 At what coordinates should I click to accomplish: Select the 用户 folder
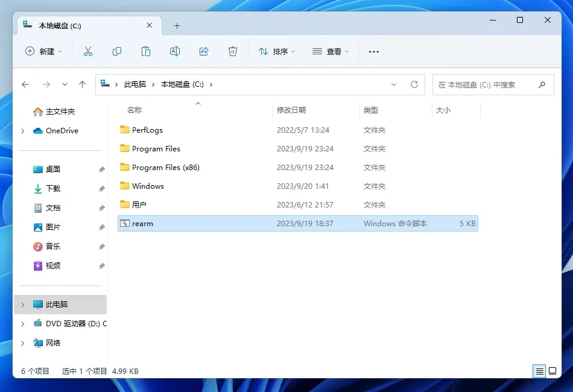[x=298, y=204]
